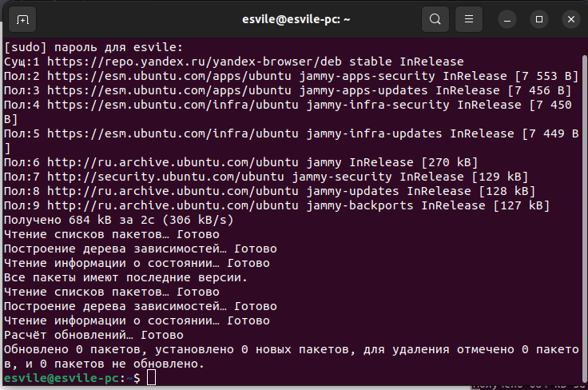The height and width of the screenshot is (390, 588).
Task: Maximize the terminal window
Action: click(539, 19)
